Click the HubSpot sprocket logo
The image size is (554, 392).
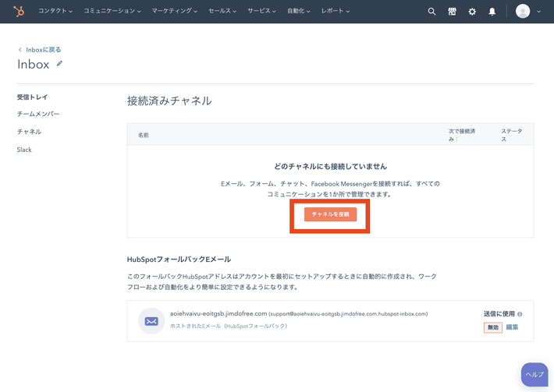(19, 11)
